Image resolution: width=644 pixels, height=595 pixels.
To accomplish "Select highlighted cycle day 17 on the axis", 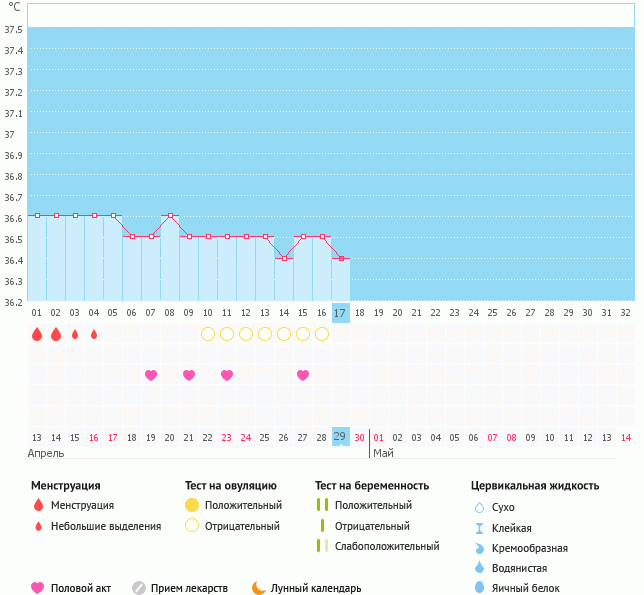I will 340,313.
